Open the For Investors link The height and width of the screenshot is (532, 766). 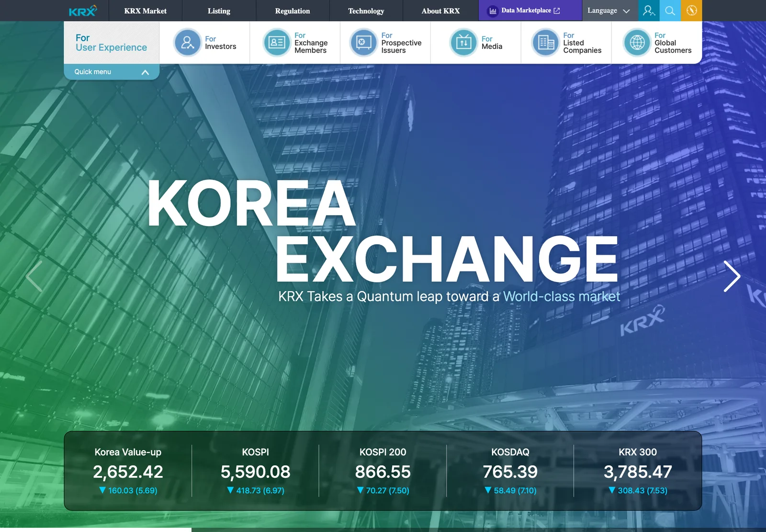[x=220, y=43]
